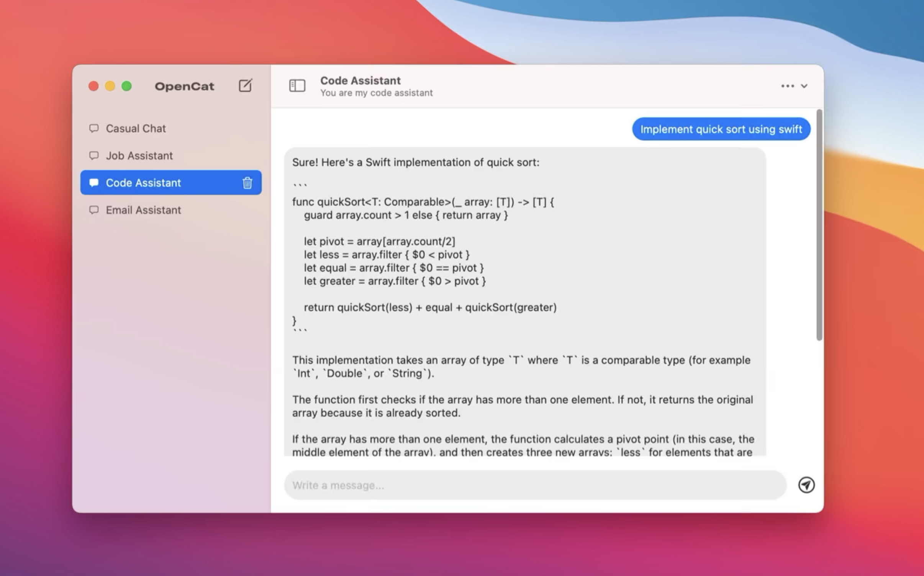Click the 'let pivot = array[array.count/2]' line
This screenshot has height=576, width=924.
pos(380,241)
